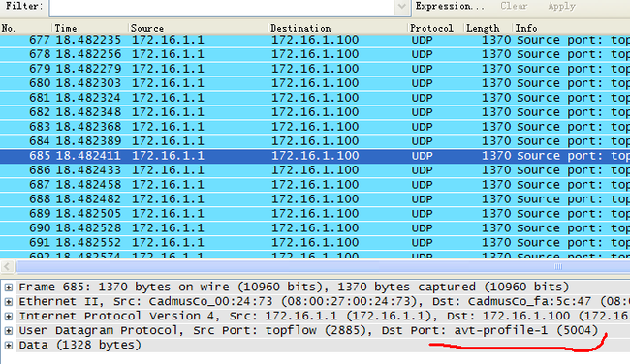Sort by the Protocol column header
Screen dimensions: 630x364
pyautogui.click(x=436, y=28)
